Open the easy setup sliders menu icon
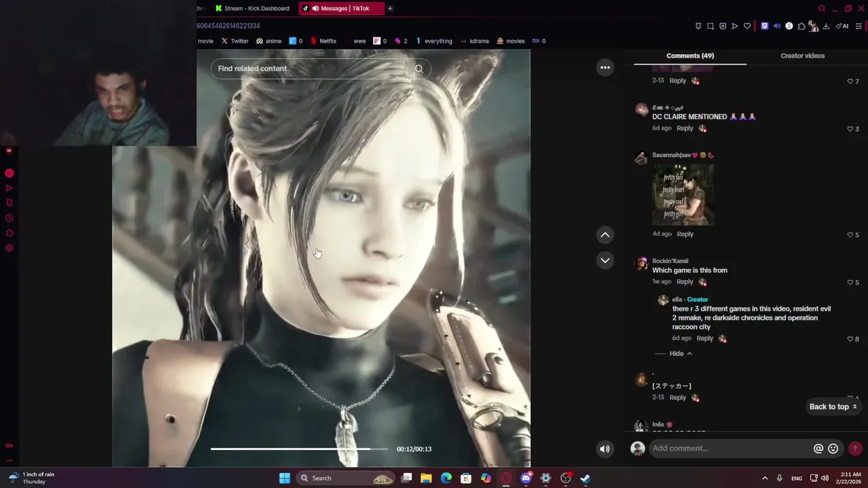This screenshot has height=488, width=868. pyautogui.click(x=859, y=26)
